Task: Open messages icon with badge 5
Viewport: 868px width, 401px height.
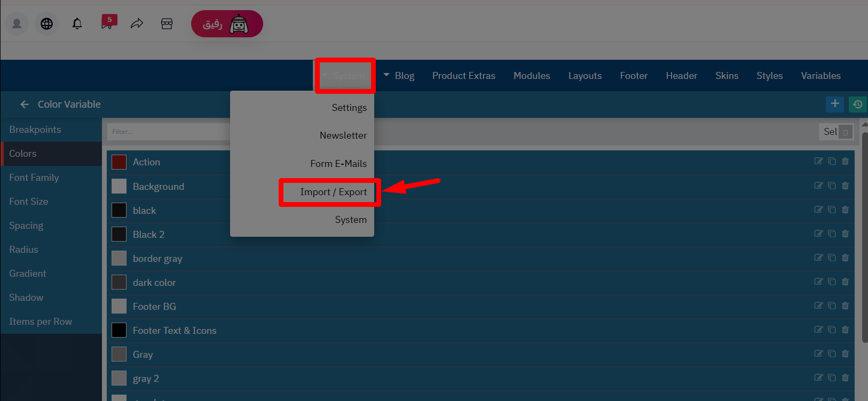Action: click(x=108, y=22)
